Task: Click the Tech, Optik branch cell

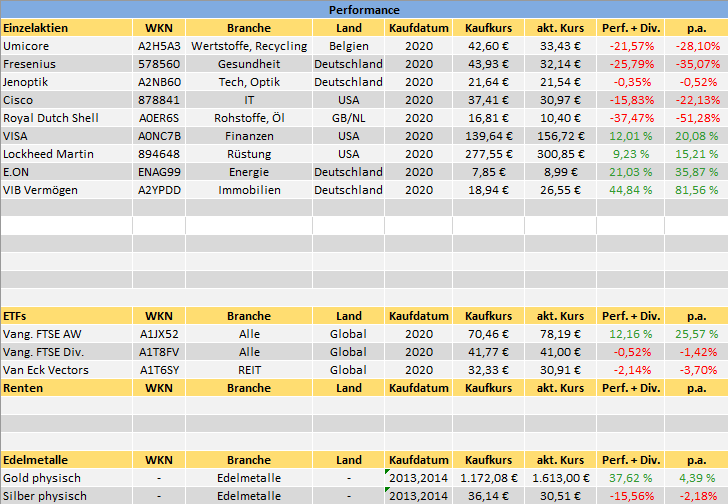Action: (249, 82)
